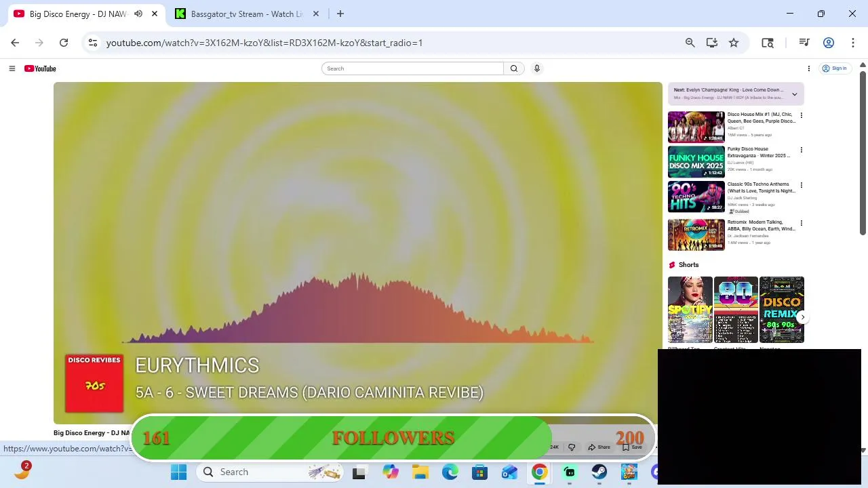This screenshot has width=868, height=488.
Task: Switch to Chrome in the taskbar
Action: (540, 472)
